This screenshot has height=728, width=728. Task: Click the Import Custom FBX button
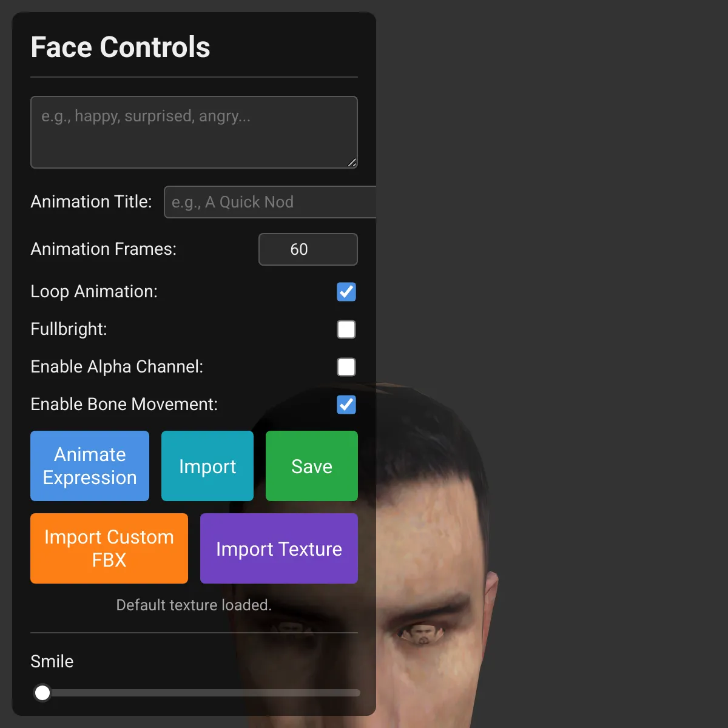click(x=109, y=548)
